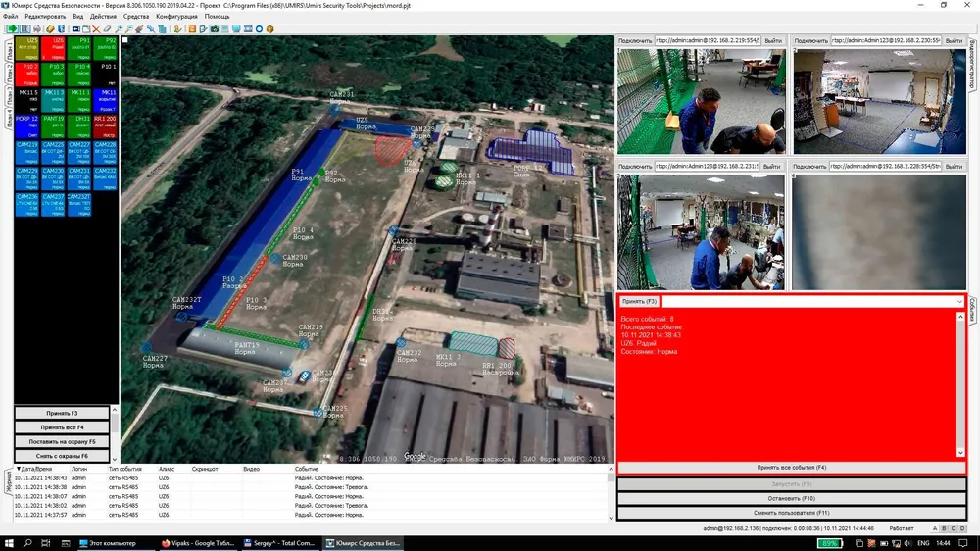This screenshot has width=980, height=551.
Task: Click the zoom-in magnifier toolbar icon
Action: tap(119, 28)
